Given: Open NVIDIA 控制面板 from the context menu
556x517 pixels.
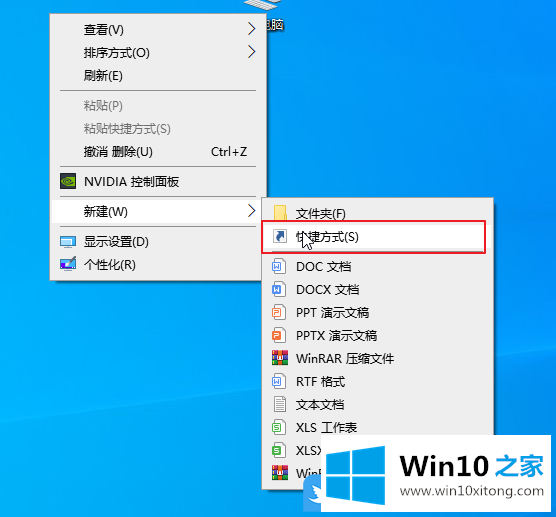Looking at the screenshot, I should (158, 182).
